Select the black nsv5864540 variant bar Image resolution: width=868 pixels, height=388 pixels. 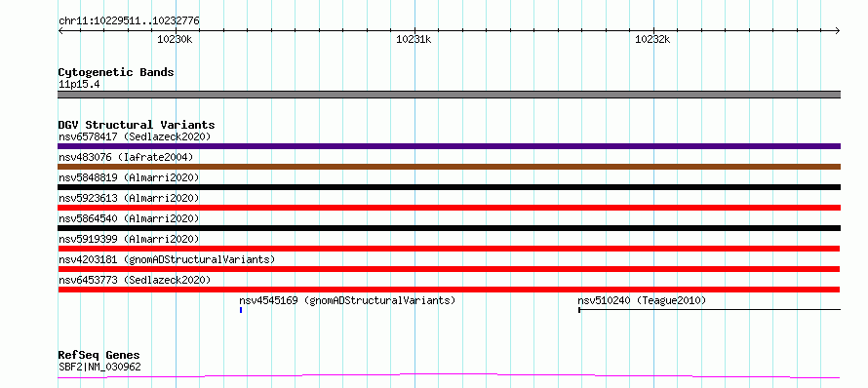449,228
